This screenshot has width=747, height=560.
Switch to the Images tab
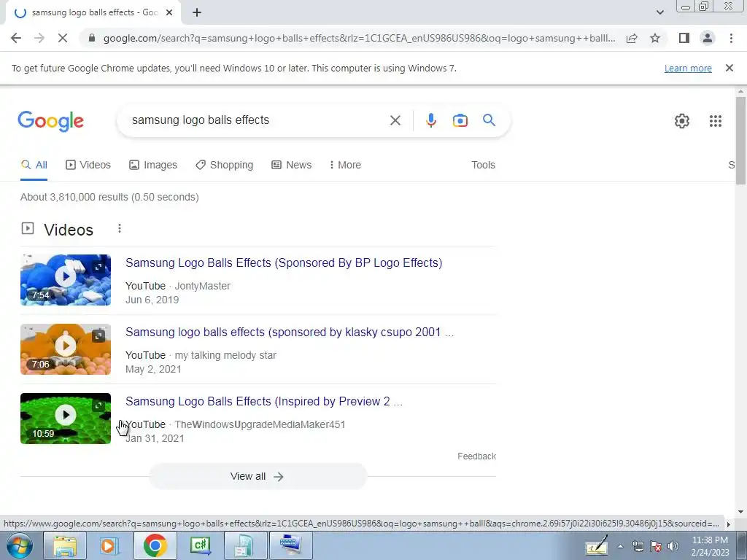tap(153, 165)
